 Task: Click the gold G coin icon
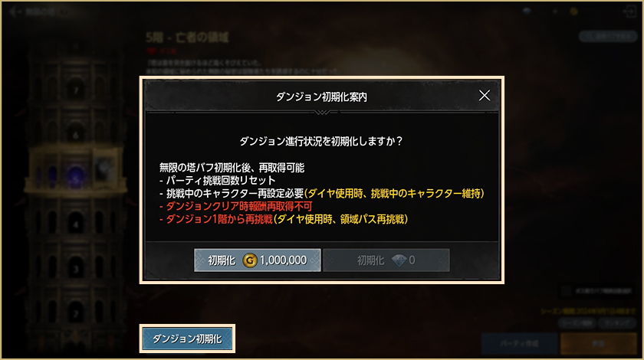point(250,260)
